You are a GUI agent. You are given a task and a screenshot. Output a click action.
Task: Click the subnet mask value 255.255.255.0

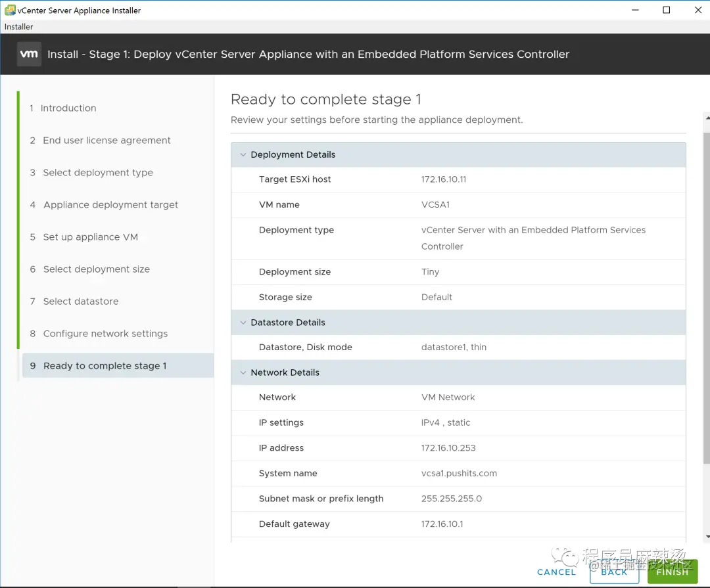tap(452, 499)
